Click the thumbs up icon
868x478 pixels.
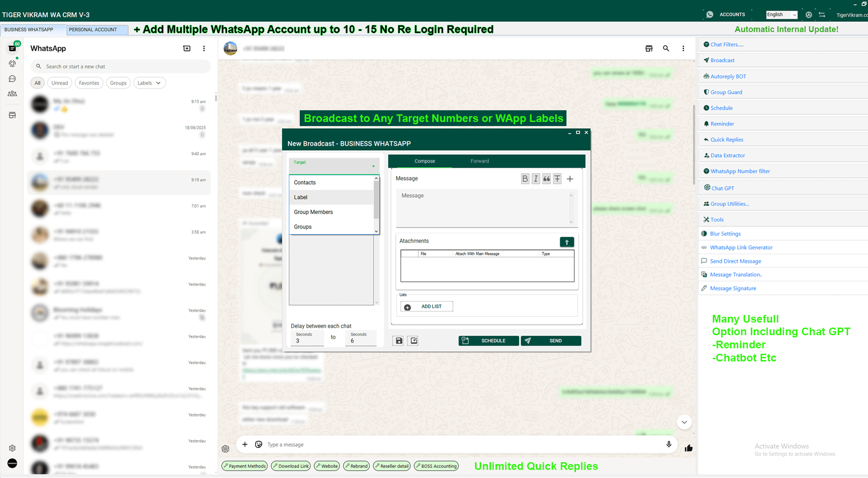tap(689, 448)
